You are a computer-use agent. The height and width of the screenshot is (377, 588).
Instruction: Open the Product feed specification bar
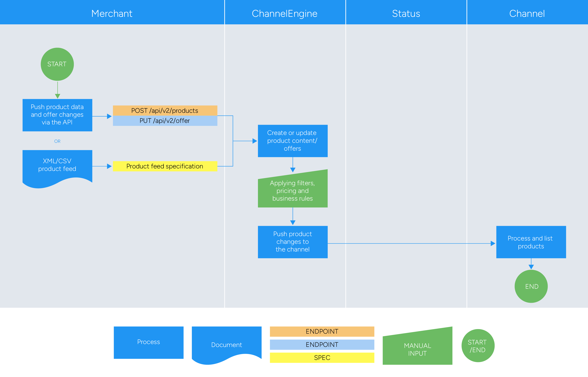[165, 166]
